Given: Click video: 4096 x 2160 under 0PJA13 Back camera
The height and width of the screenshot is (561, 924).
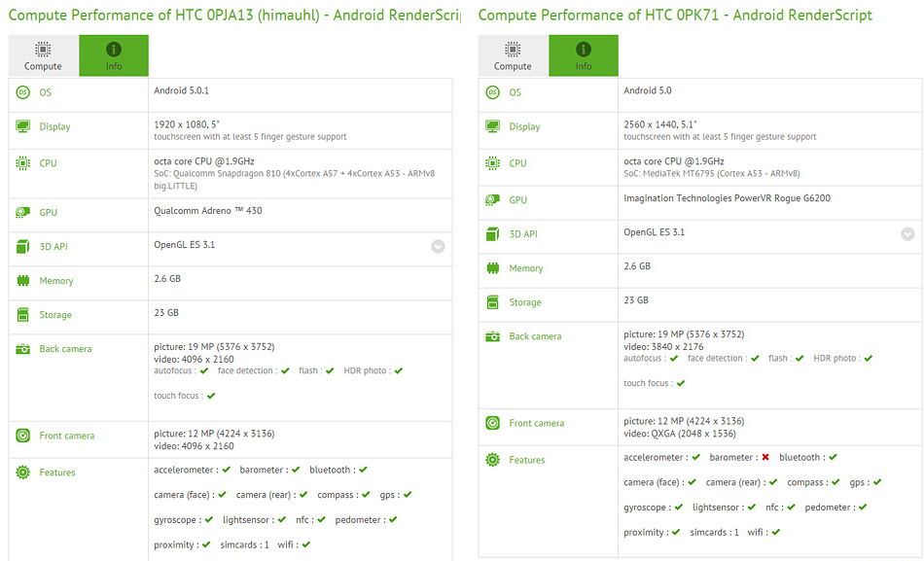Looking at the screenshot, I should click(x=194, y=359).
